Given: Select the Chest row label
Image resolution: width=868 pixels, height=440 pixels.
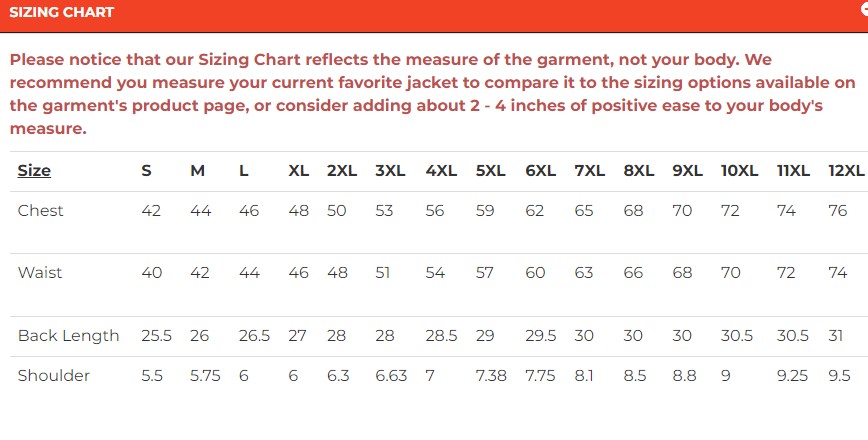Looking at the screenshot, I should [40, 210].
